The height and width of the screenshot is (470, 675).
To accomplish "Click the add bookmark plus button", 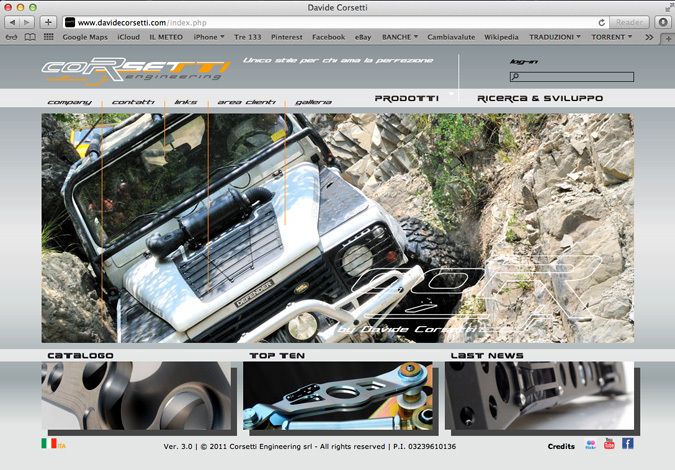I will coord(47,22).
